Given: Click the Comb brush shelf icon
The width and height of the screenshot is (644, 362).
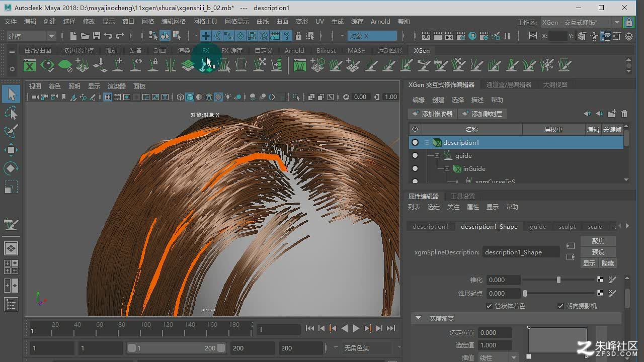Looking at the screenshot, I should click(x=441, y=65).
